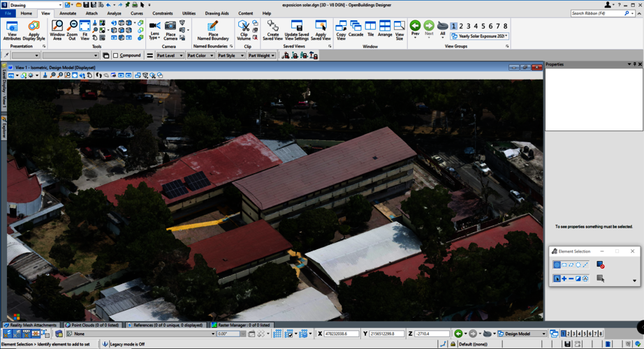The image size is (644, 349).
Task: Expand the Element Selection dialog arrow
Action: [634, 281]
